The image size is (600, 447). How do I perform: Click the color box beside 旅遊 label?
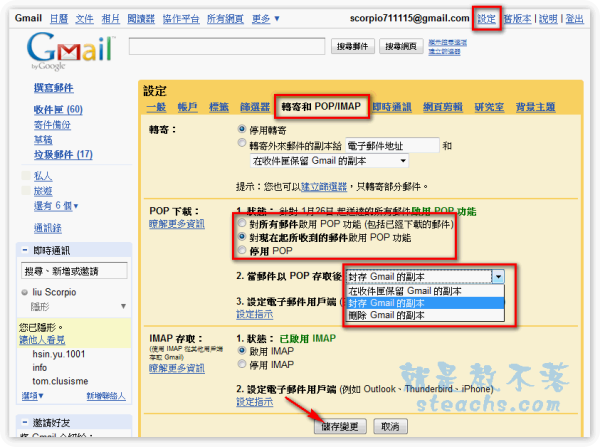(26, 190)
